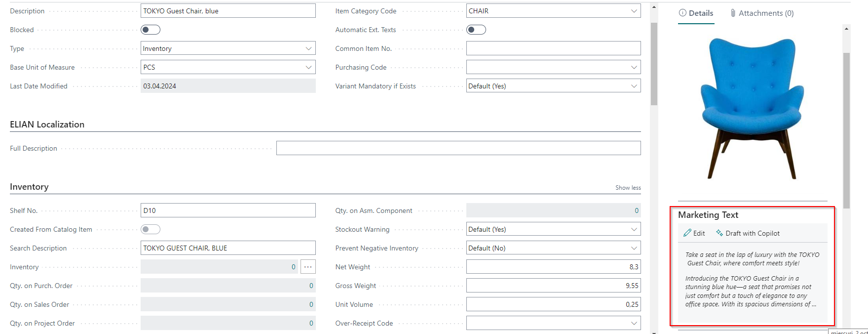Toggle Created From Catalog Item switch
The image size is (868, 334).
151,229
